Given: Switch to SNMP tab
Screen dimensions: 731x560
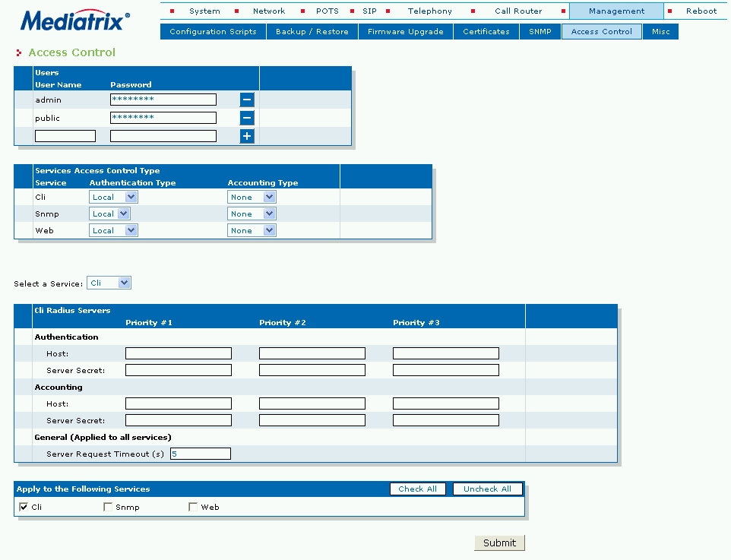Looking at the screenshot, I should (540, 32).
